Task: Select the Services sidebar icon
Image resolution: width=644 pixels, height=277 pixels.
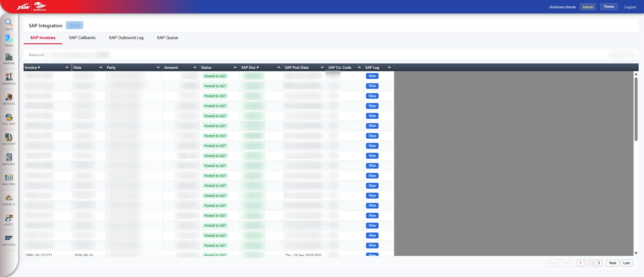Action: (9, 97)
